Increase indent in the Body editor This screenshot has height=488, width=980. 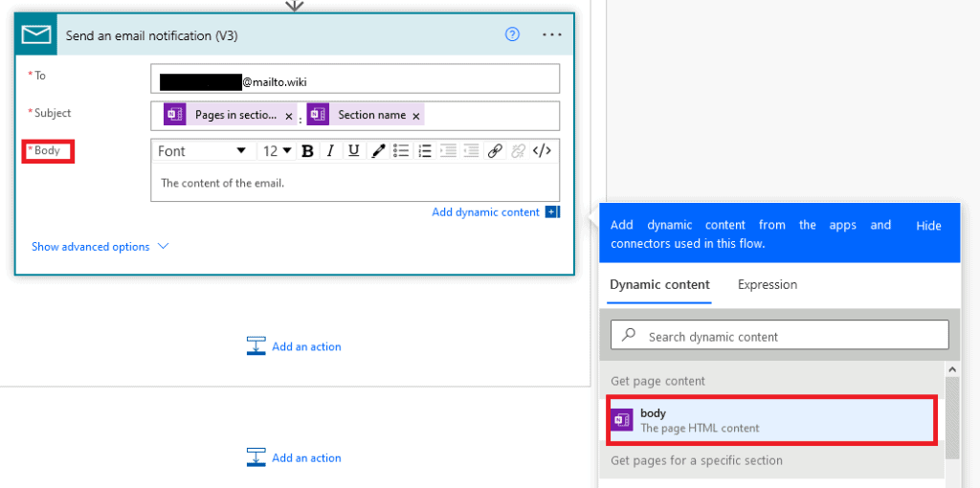pos(448,151)
